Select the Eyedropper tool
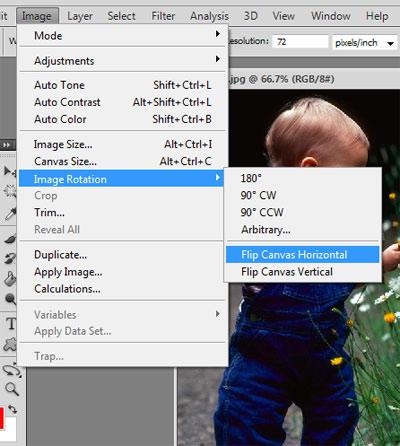This screenshot has width=400, height=446. [x=9, y=214]
